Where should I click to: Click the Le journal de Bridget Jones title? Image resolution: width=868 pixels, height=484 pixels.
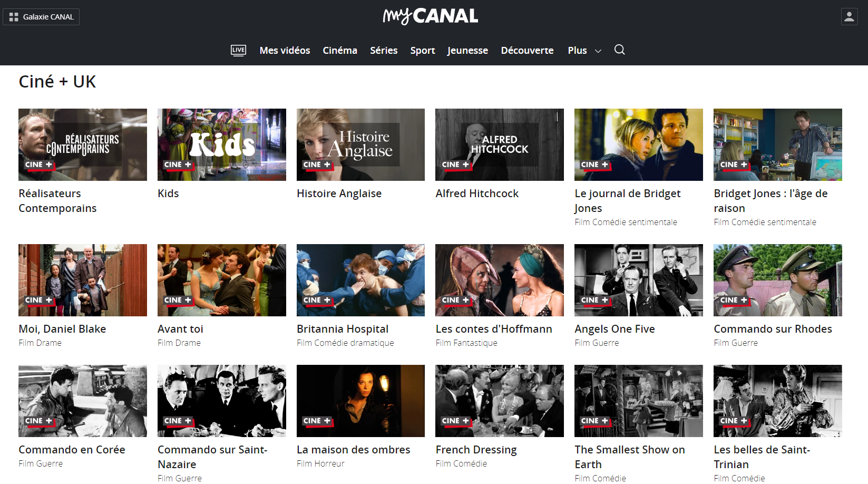[x=628, y=201]
